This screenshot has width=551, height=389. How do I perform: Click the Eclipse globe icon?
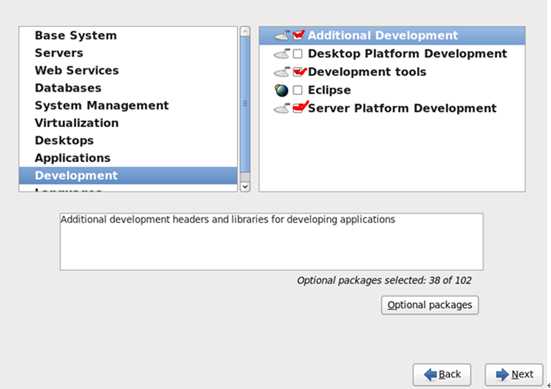click(281, 90)
